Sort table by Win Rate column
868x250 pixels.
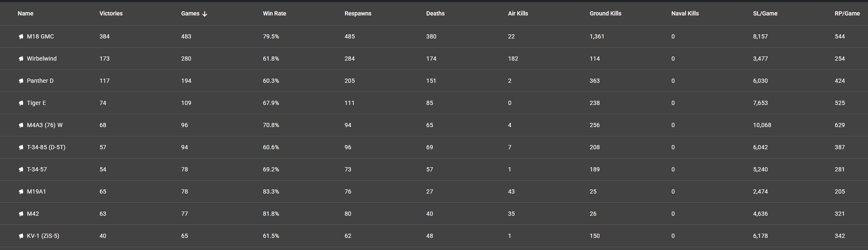[274, 13]
